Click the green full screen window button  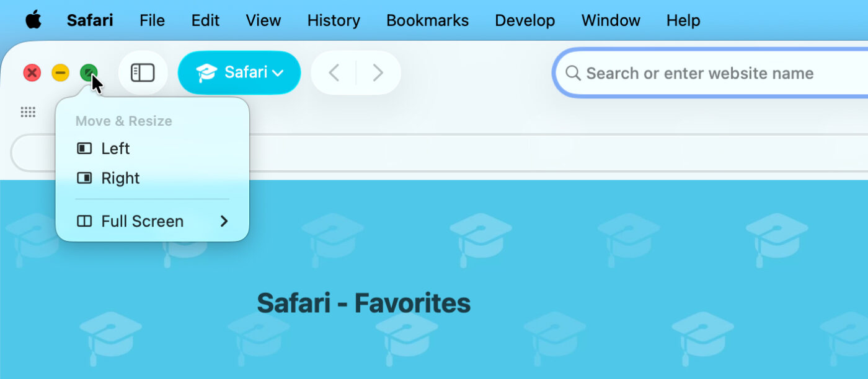pyautogui.click(x=89, y=73)
